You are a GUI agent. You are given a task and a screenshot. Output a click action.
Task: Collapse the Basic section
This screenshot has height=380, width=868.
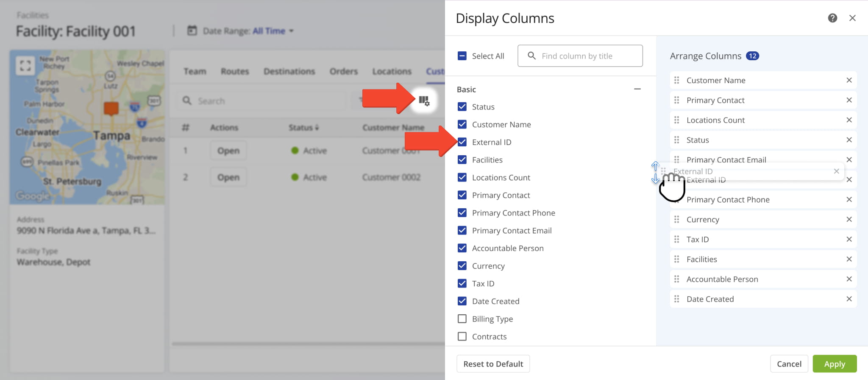point(637,89)
